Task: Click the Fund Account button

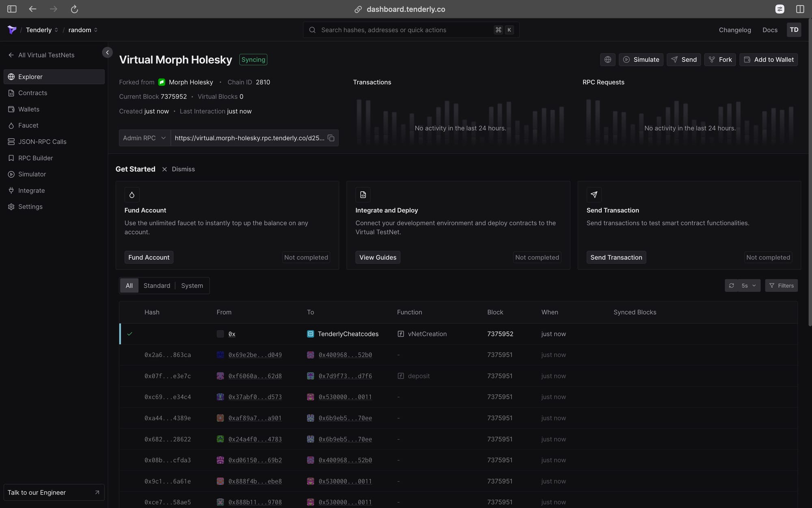Action: tap(149, 257)
